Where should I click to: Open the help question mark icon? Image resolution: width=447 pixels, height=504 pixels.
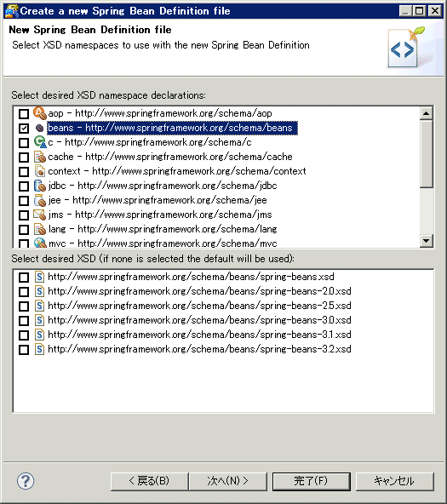26,481
